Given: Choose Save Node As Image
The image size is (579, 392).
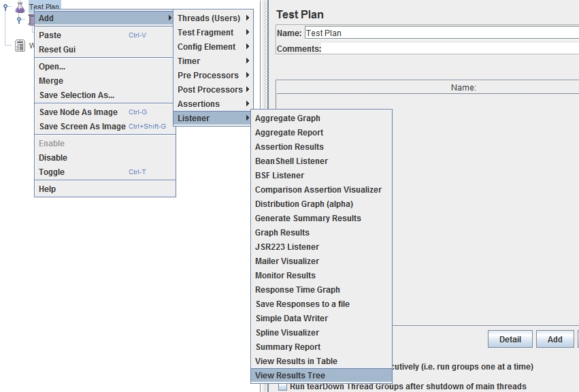Looking at the screenshot, I should coord(78,112).
